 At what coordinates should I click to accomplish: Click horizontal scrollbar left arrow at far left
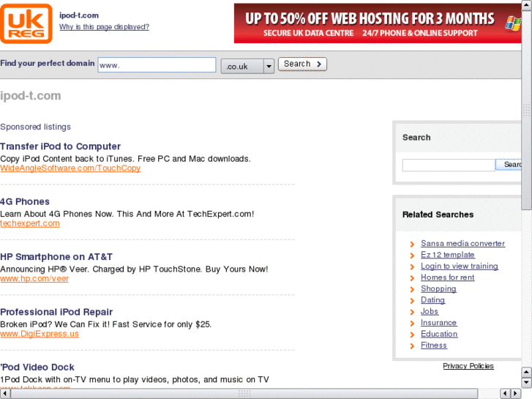(4, 393)
